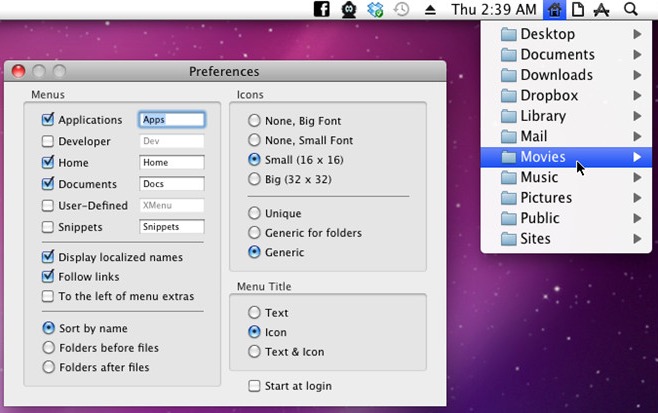This screenshot has width=658, height=413.
Task: Open the XMenu Documents page icon
Action: click(x=578, y=9)
